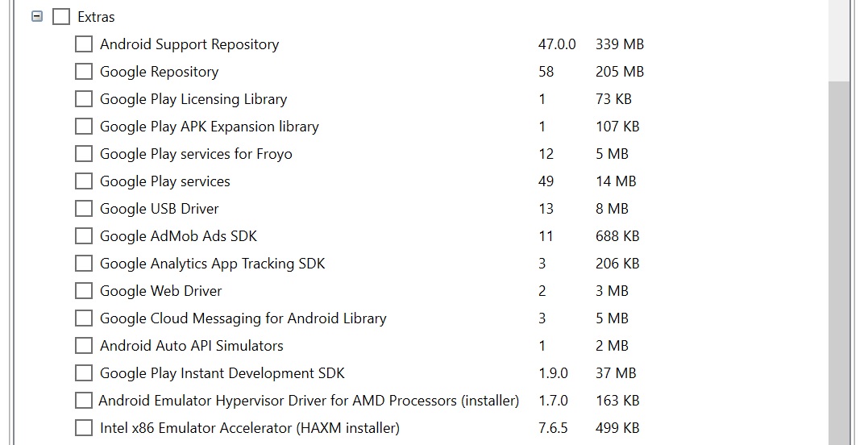Select Google Play Licensing Library checkbox
This screenshot has width=868, height=445.
tap(84, 98)
